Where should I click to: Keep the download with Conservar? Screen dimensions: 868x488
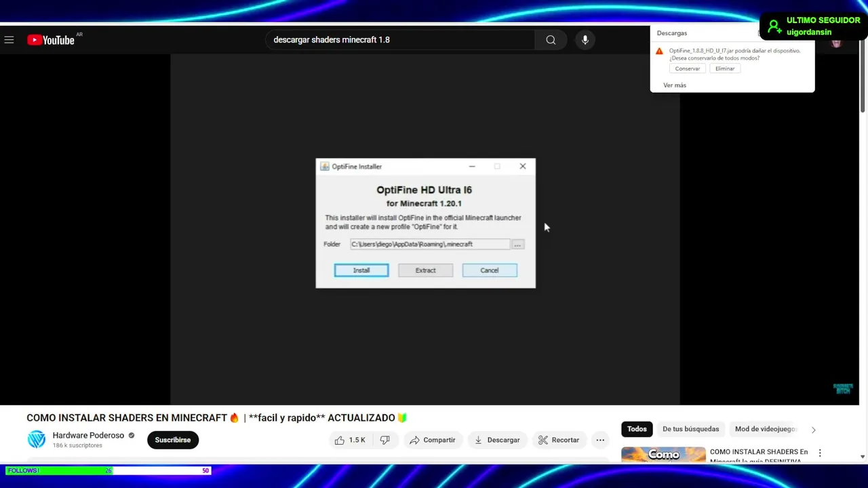687,68
